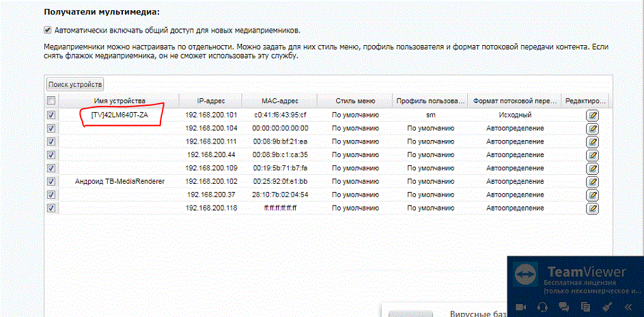Open edit for Андроид ТВ-MediaRenderer row
This screenshot has width=644, height=317.
(592, 181)
